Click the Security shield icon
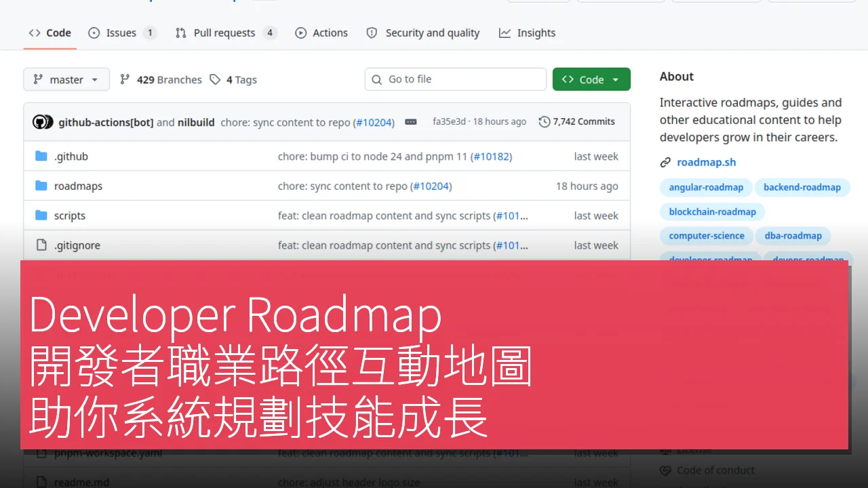The width and height of the screenshot is (868, 488). 372,33
